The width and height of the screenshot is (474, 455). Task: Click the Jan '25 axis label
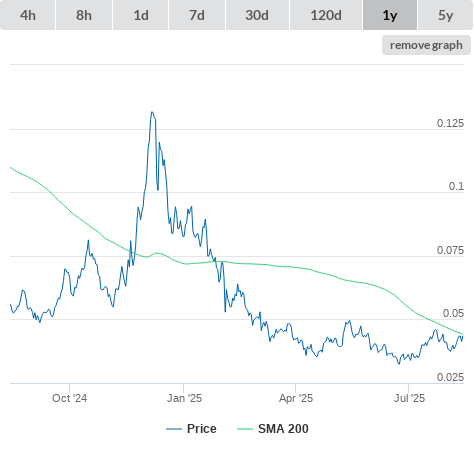pos(184,398)
